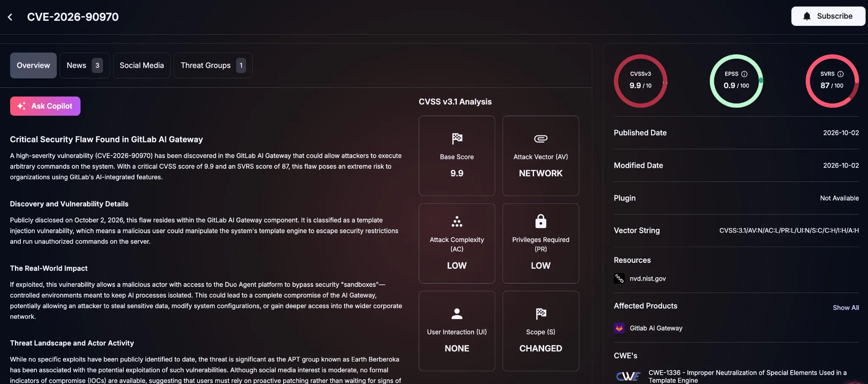The height and width of the screenshot is (384, 868).
Task: Switch to the Threat Groups tab
Action: (213, 65)
